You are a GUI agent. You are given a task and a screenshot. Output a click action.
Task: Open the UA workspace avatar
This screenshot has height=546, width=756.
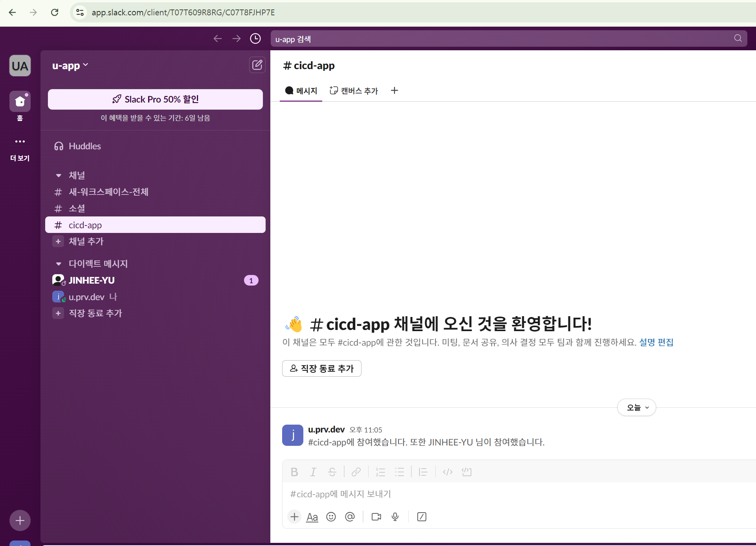[20, 66]
